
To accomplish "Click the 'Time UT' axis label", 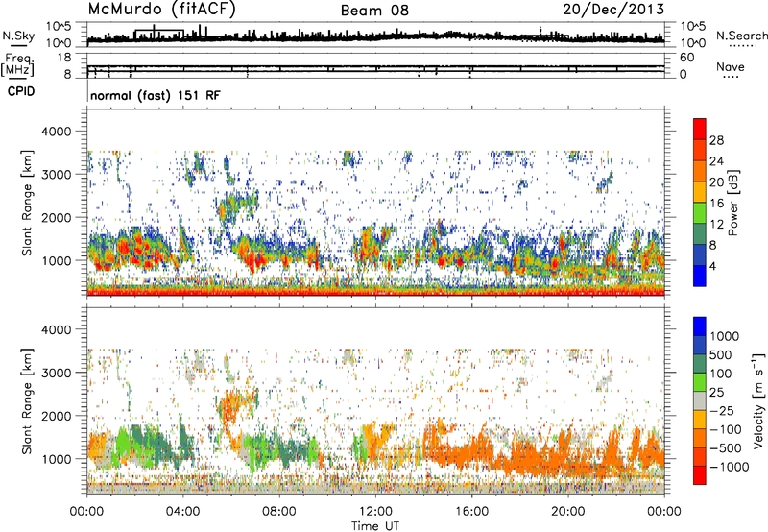I will pyautogui.click(x=375, y=526).
